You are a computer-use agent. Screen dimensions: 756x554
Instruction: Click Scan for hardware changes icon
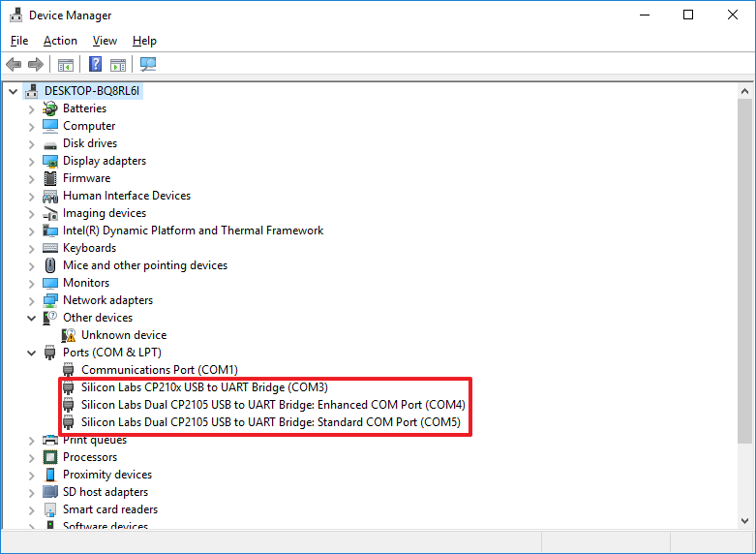(x=148, y=64)
